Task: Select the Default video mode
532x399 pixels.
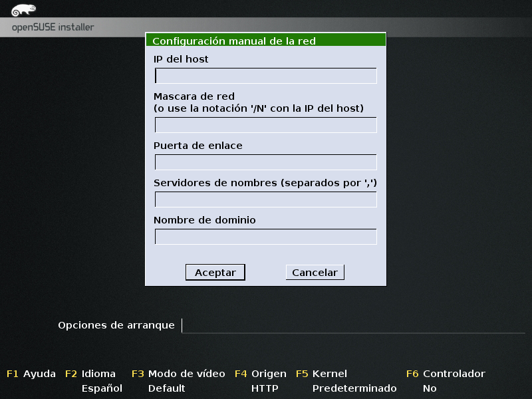Action: [x=166, y=388]
